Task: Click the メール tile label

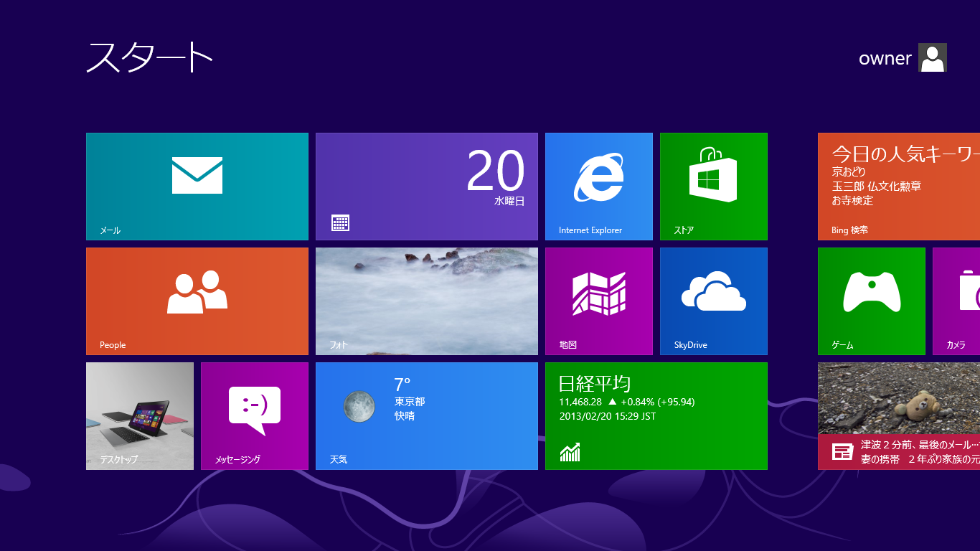Action: pyautogui.click(x=110, y=230)
